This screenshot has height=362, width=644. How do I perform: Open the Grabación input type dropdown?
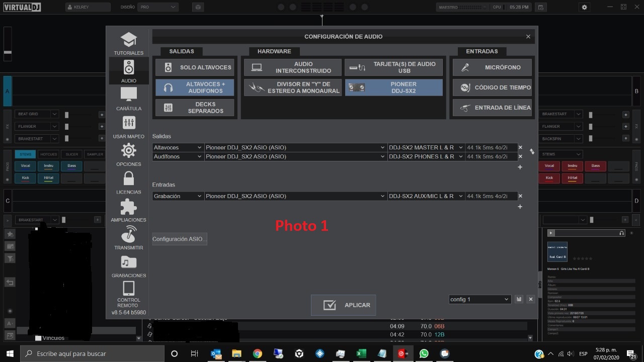(178, 196)
